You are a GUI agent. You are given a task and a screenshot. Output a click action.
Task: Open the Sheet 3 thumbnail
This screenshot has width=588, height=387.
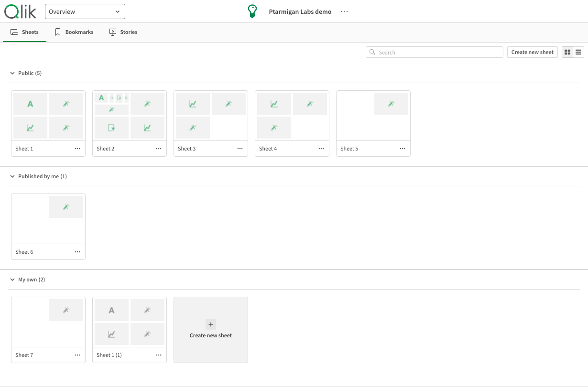[211, 116]
